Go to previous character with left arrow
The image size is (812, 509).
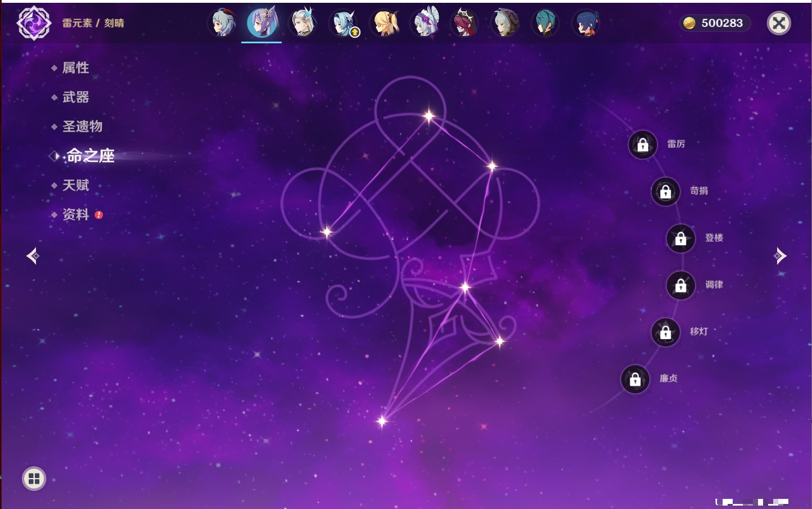coord(33,256)
